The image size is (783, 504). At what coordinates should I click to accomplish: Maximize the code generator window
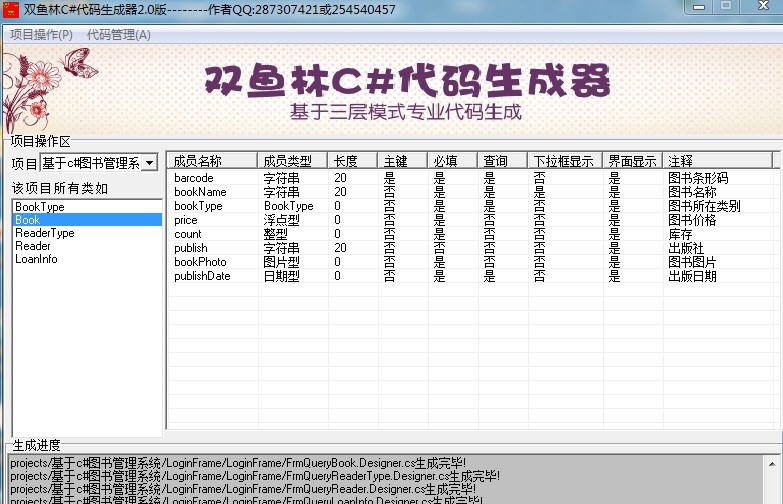point(726,8)
